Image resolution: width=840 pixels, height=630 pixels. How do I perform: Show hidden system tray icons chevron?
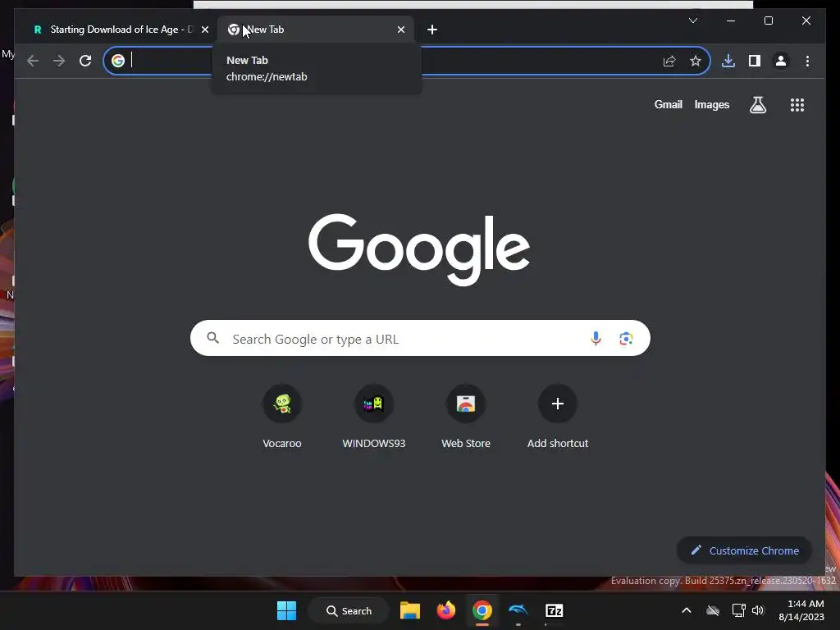pos(687,610)
